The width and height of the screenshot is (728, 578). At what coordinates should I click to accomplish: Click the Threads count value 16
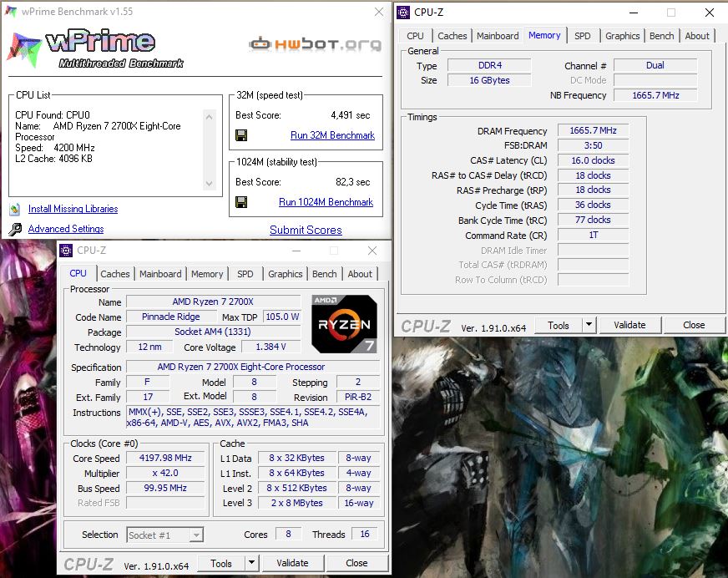(365, 535)
